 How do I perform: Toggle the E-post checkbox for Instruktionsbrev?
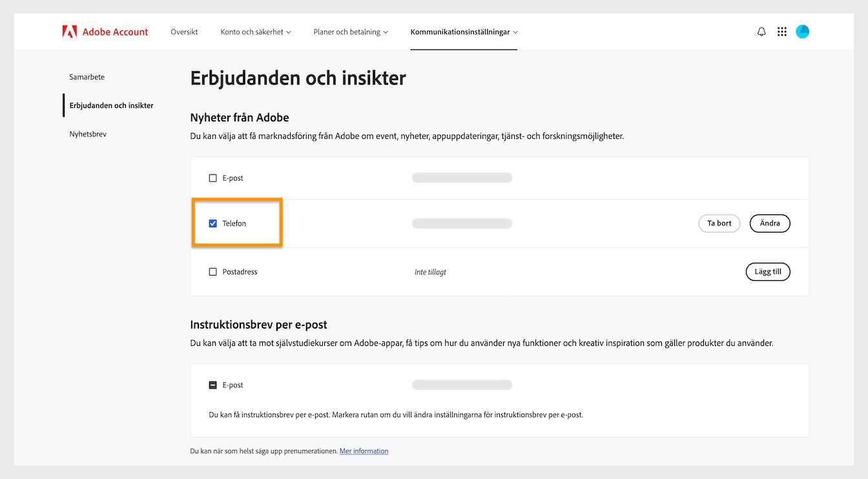pos(213,384)
